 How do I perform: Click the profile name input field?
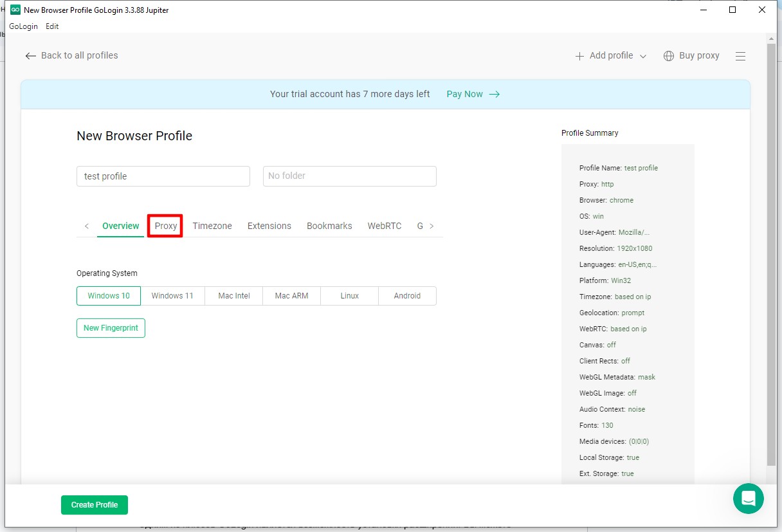tap(163, 176)
